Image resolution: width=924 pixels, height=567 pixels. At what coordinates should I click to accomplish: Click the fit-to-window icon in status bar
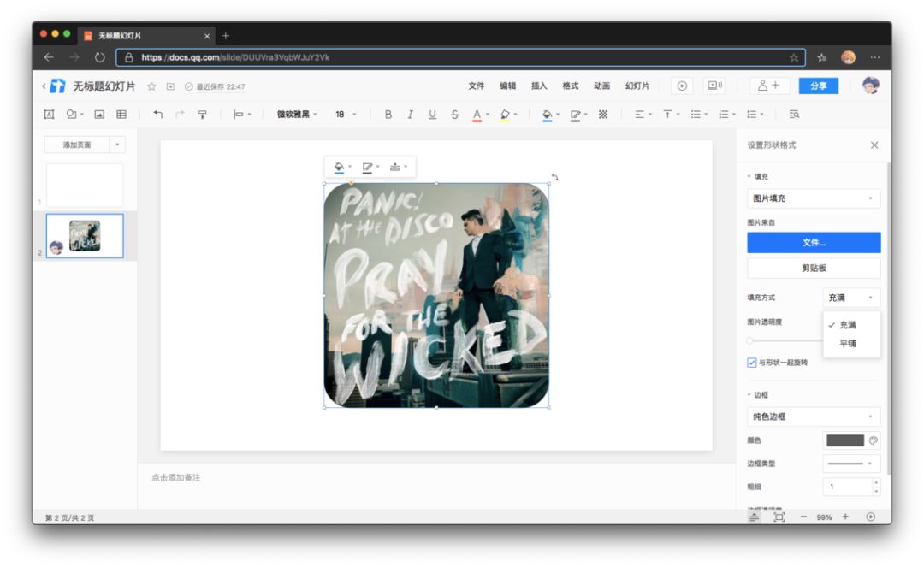pos(779,517)
